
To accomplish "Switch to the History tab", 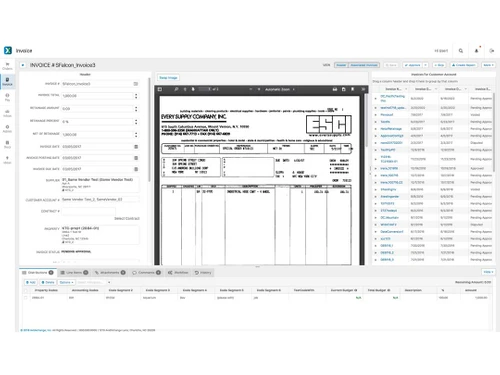I will tap(203, 273).
